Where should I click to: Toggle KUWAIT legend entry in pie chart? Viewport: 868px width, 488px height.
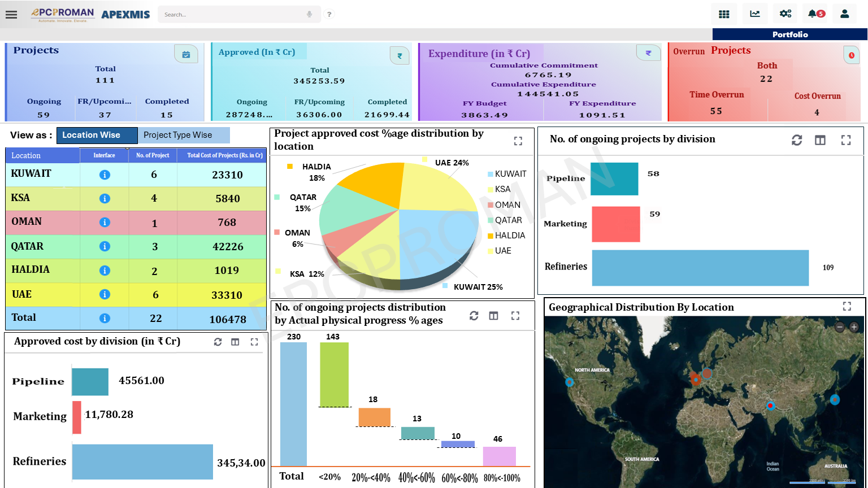point(507,174)
